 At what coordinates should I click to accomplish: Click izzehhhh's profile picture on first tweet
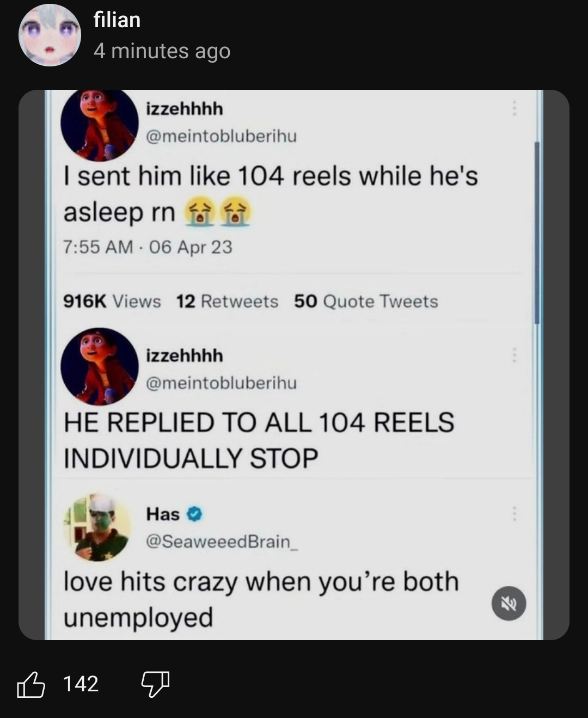(99, 125)
